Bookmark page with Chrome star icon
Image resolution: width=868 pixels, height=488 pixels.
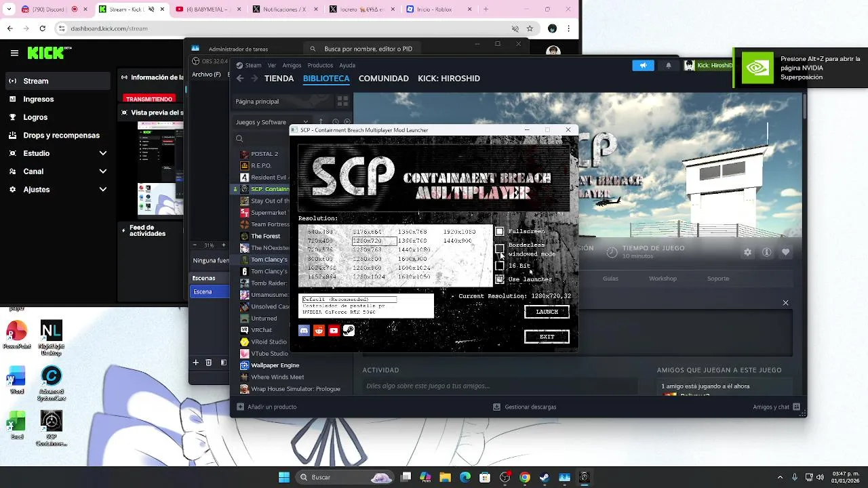pyautogui.click(x=530, y=28)
